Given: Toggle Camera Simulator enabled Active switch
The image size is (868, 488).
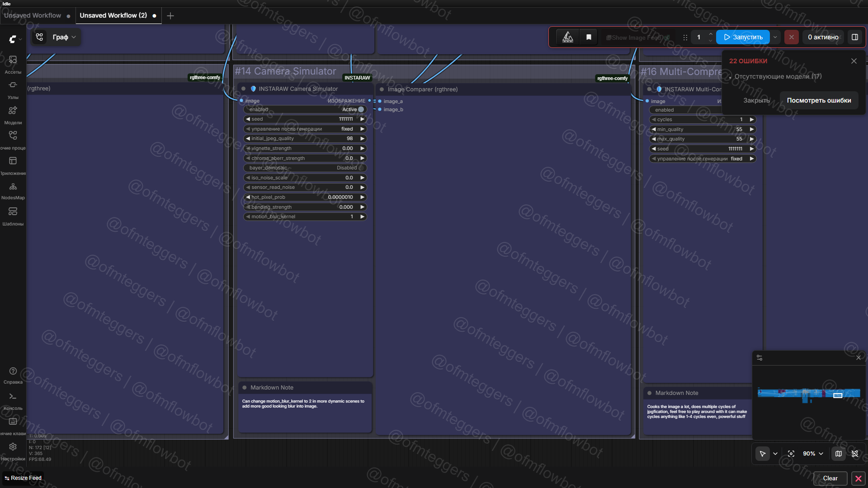Looking at the screenshot, I should tap(361, 109).
